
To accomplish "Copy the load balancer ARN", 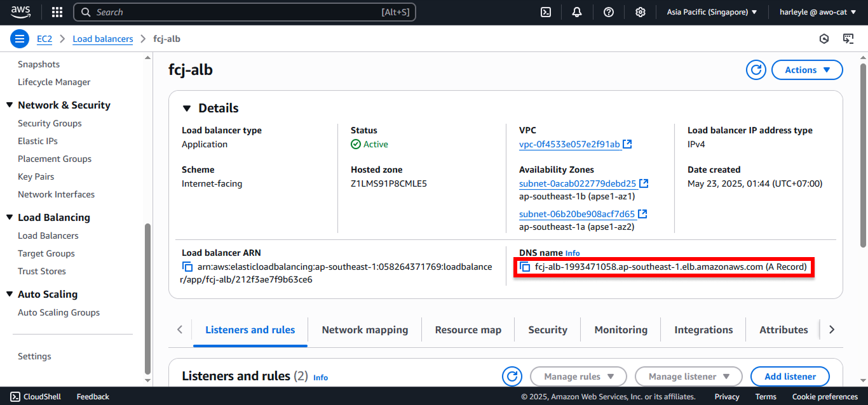I will [187, 267].
